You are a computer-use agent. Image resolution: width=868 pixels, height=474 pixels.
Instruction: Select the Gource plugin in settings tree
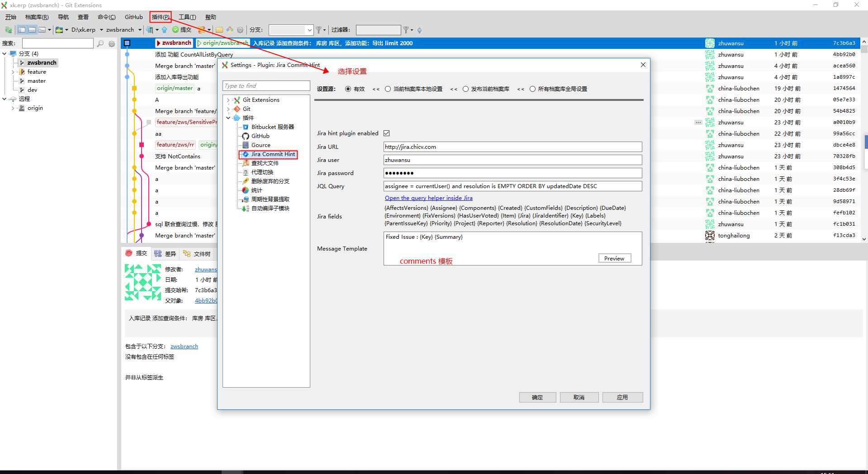(x=256, y=145)
